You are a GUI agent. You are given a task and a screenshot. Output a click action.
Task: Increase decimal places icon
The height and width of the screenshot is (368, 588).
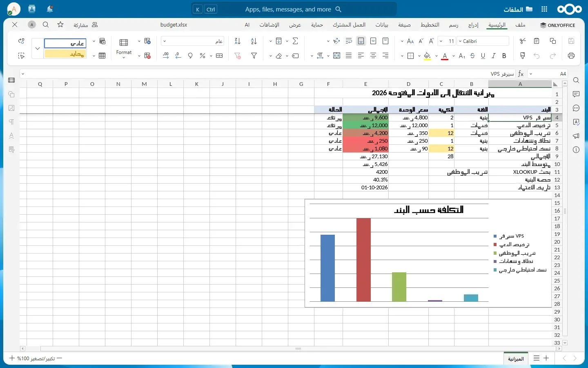[x=166, y=56]
